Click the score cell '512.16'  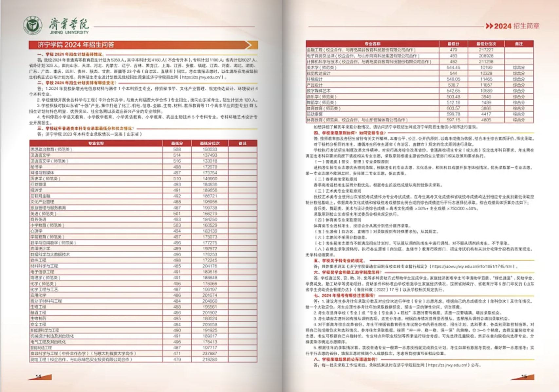pos(454,102)
